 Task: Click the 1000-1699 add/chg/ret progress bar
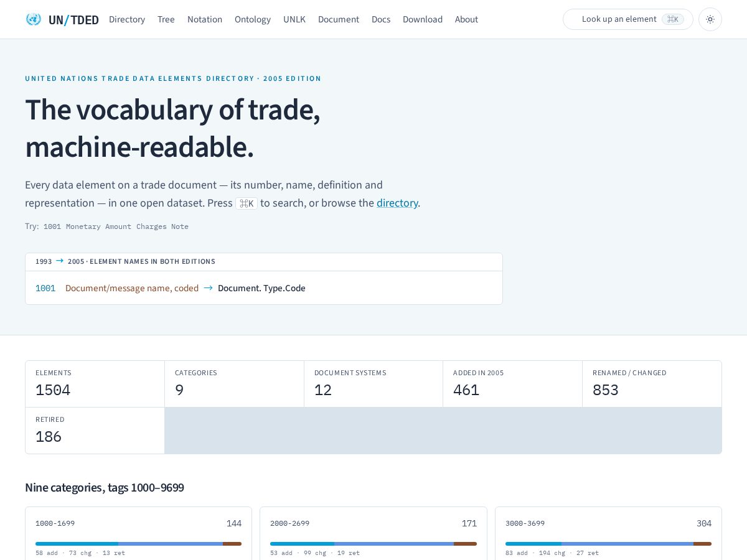click(x=138, y=544)
